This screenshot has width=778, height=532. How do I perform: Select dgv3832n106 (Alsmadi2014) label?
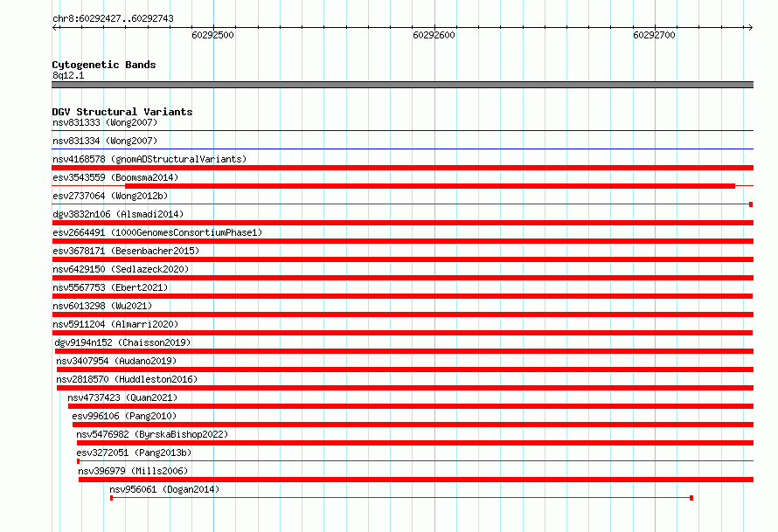coord(118,214)
